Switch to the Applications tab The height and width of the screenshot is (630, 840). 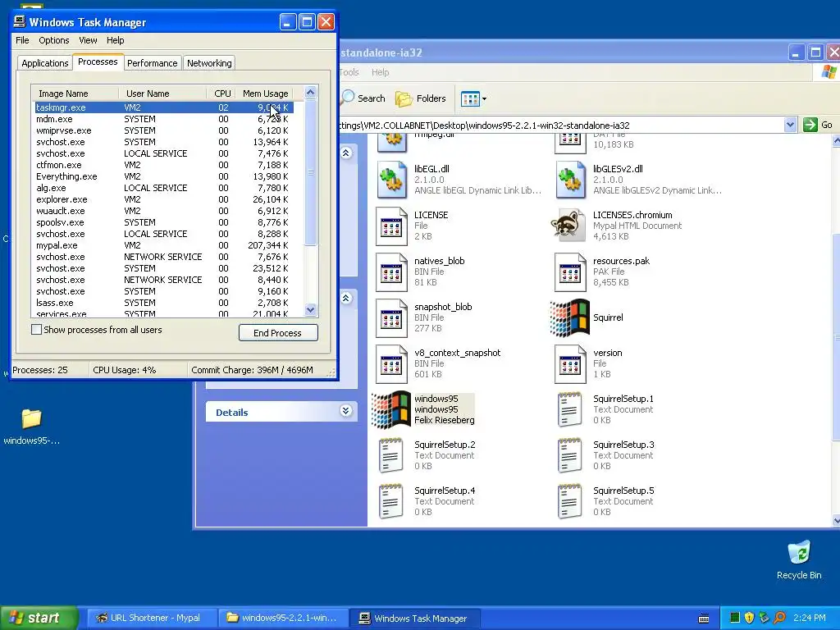44,62
